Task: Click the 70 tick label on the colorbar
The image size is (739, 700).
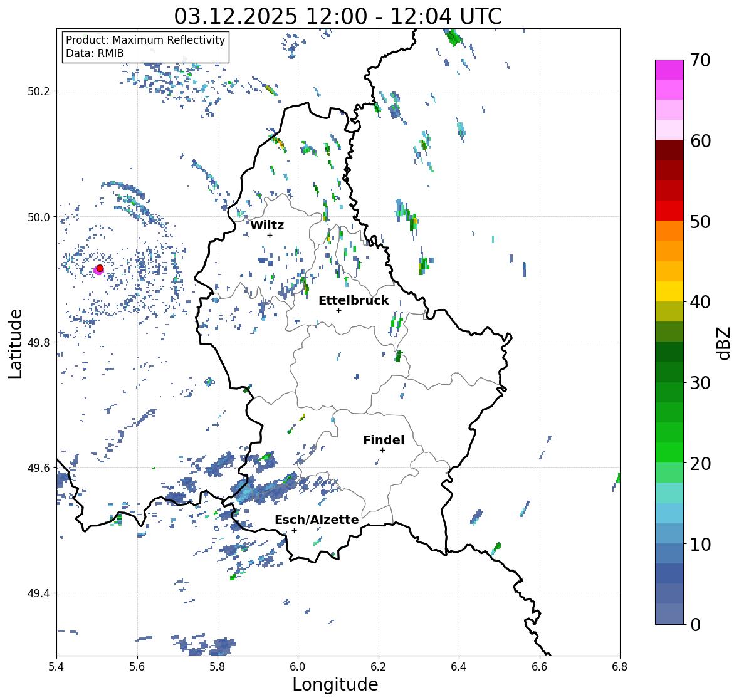Action: [700, 60]
